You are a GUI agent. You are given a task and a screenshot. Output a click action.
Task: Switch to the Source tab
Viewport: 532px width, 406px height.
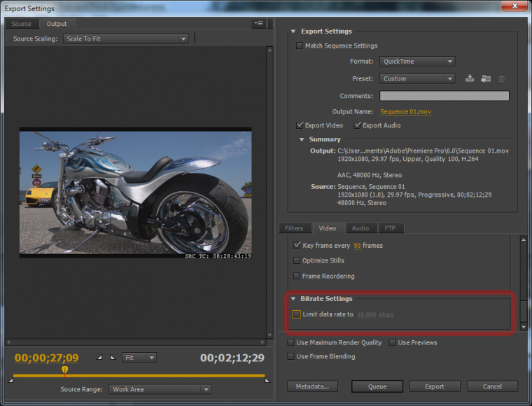point(22,24)
